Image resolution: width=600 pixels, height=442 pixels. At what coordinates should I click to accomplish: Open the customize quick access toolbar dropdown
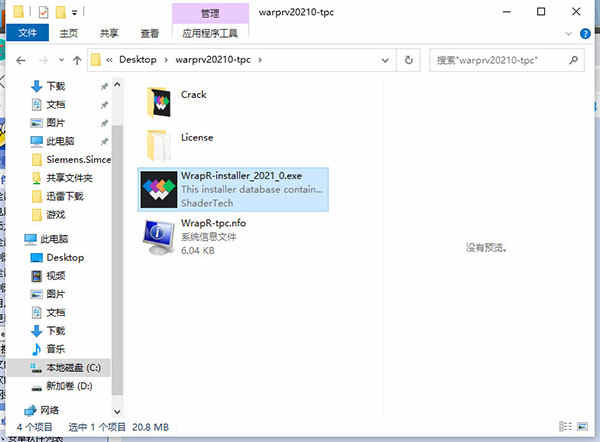pos(74,13)
